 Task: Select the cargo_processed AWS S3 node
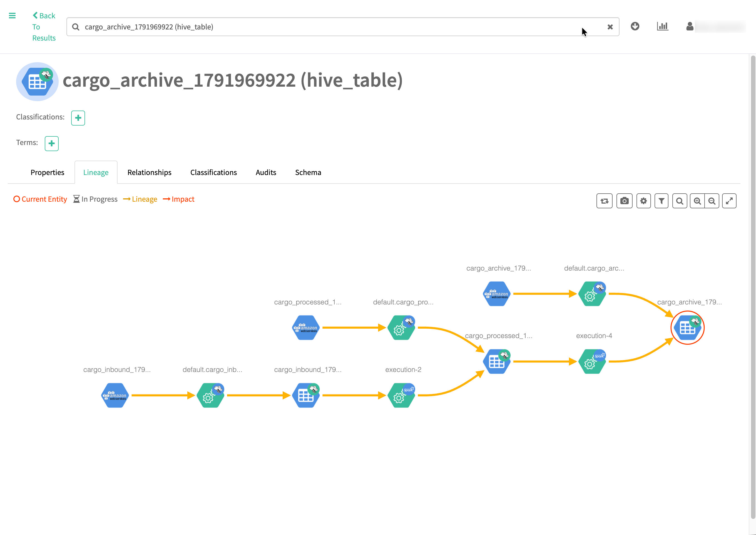pos(306,328)
